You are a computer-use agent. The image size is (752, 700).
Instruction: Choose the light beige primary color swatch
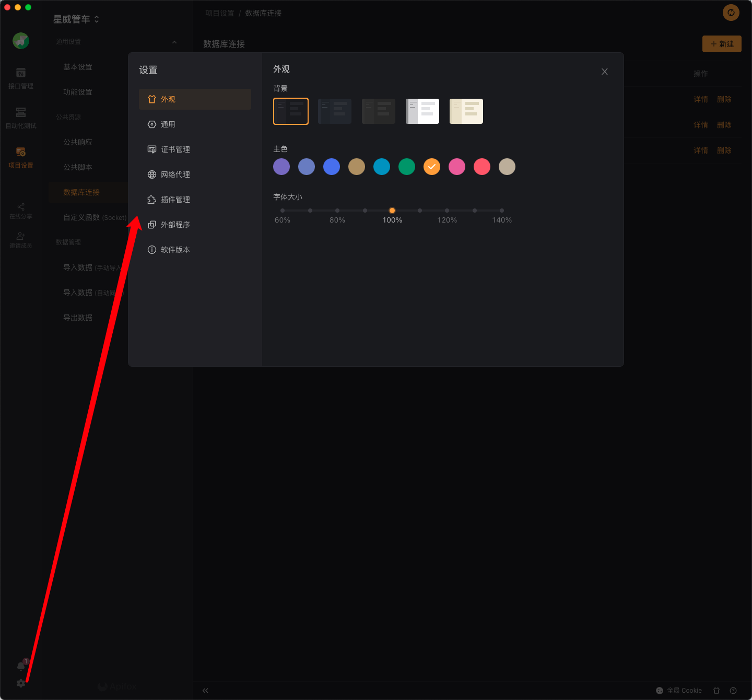(x=507, y=167)
